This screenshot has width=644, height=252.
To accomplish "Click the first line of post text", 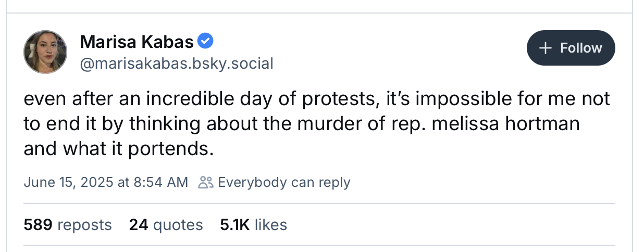I will click(316, 99).
